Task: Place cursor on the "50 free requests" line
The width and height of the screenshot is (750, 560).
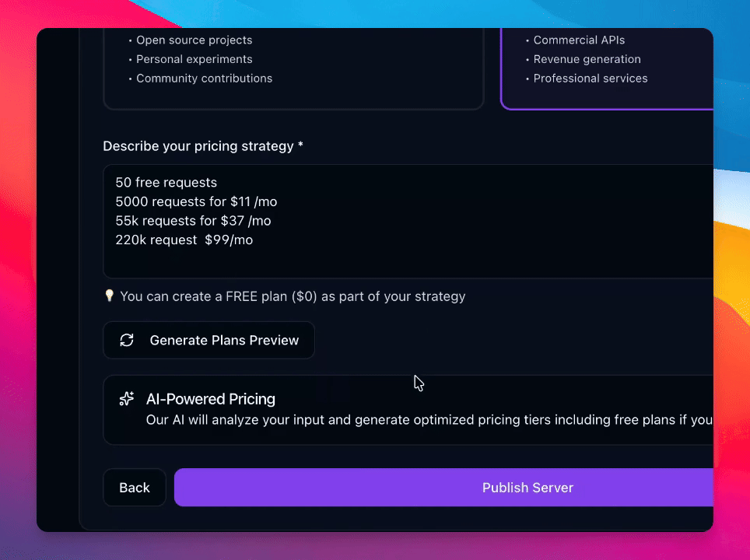Action: click(166, 183)
